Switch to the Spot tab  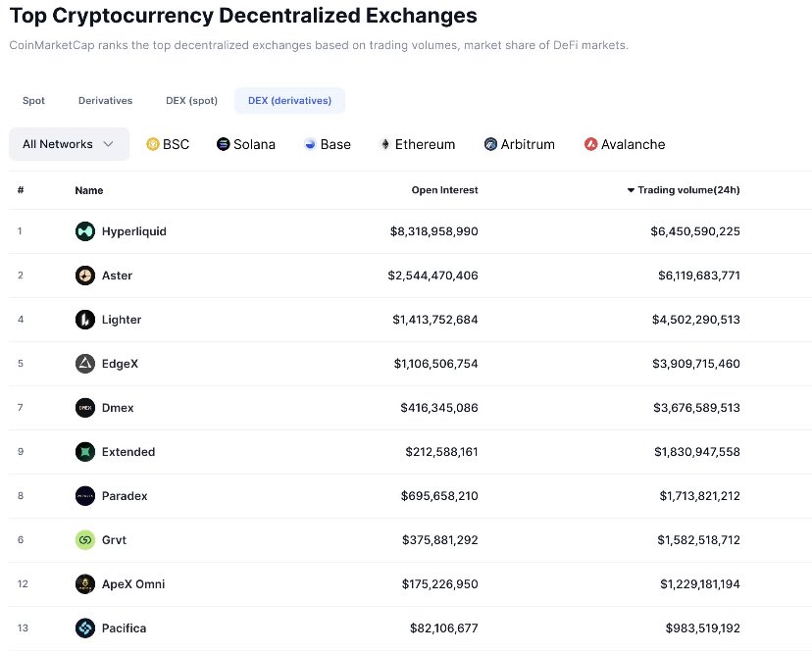pyautogui.click(x=33, y=100)
